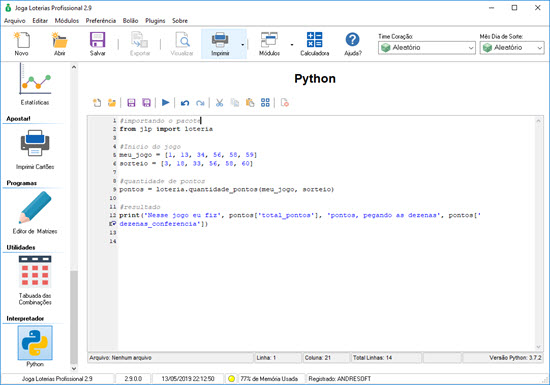
Task: Paste clipboard in Python editor toolbar
Action: (x=250, y=103)
